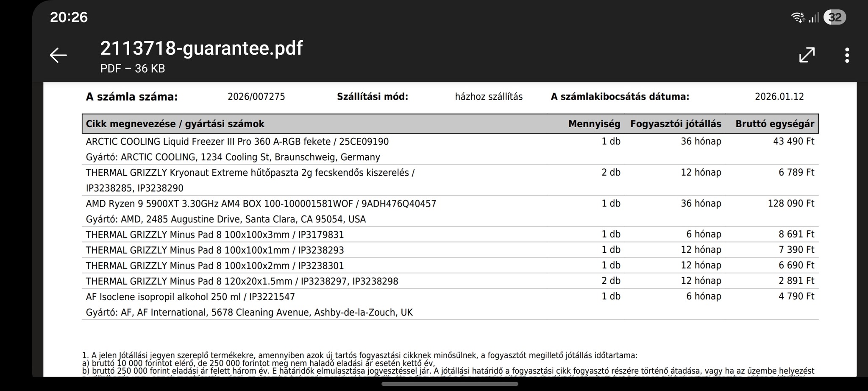The width and height of the screenshot is (868, 391).
Task: Select the price 6 690 Ft
Action: click(796, 265)
